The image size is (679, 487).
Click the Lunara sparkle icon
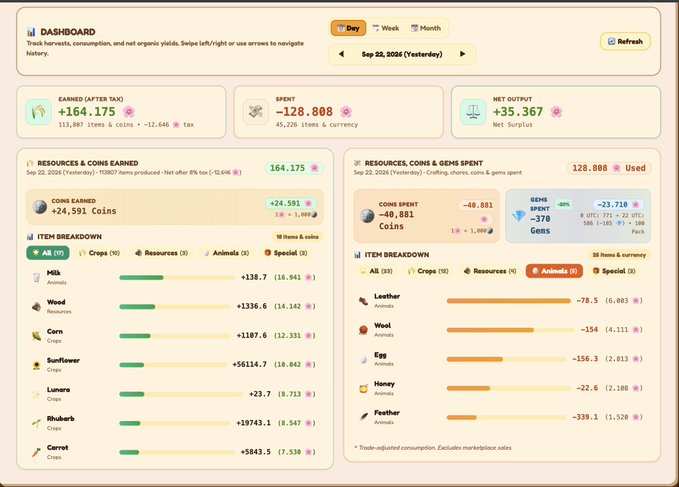[x=36, y=394]
